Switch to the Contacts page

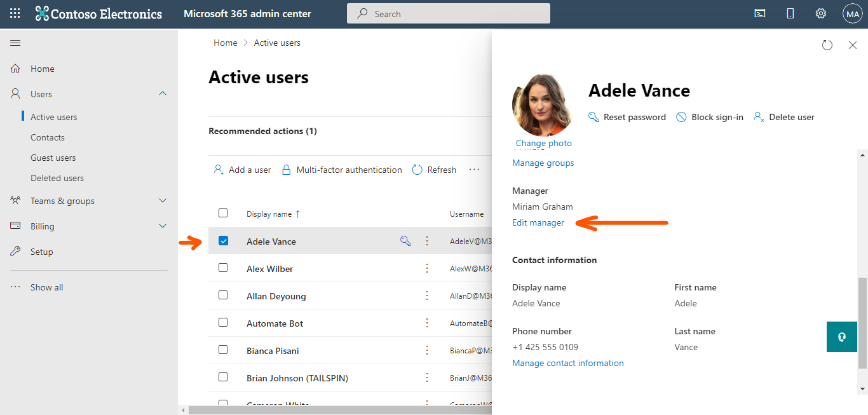pos(49,137)
